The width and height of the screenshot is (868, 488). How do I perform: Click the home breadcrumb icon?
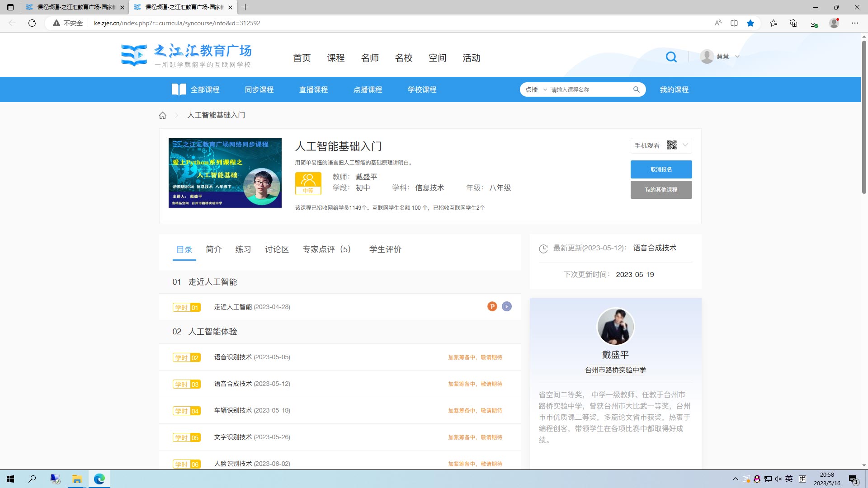pos(163,115)
